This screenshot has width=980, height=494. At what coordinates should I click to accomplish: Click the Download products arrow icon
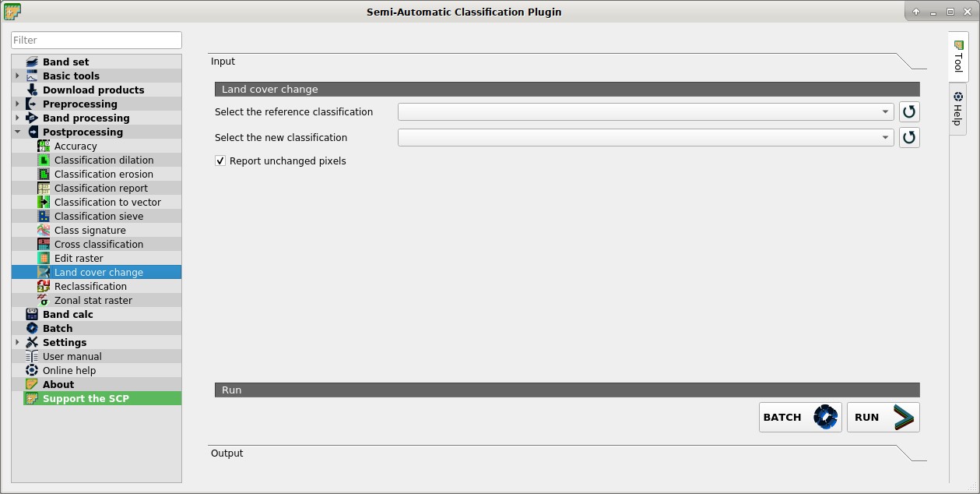point(32,90)
